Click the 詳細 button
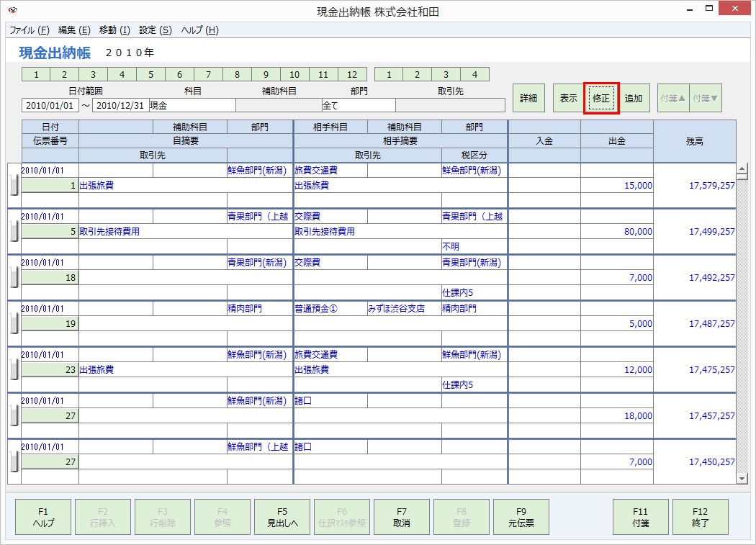The height and width of the screenshot is (545, 756). pyautogui.click(x=528, y=98)
